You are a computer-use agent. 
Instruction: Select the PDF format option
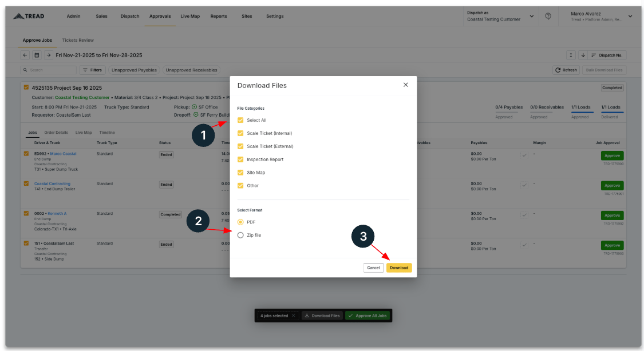coord(240,222)
